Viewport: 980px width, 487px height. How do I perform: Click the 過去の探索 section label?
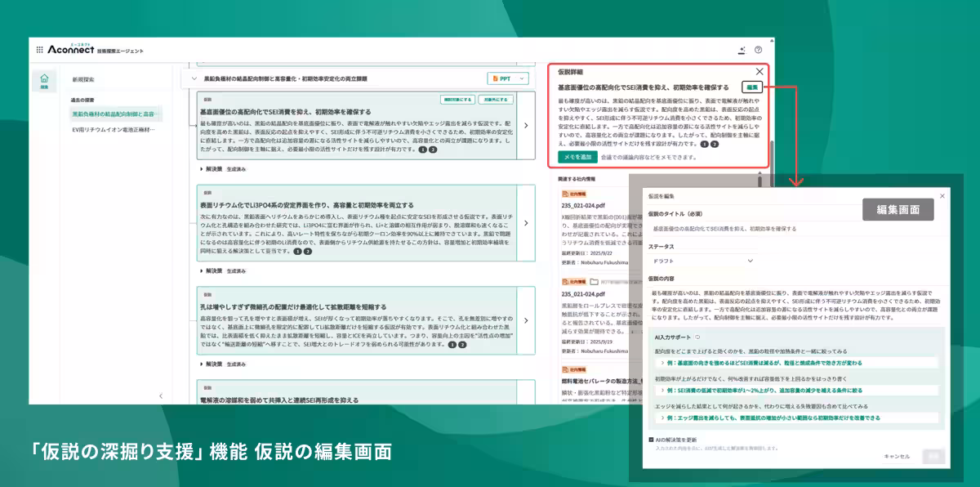click(x=81, y=100)
